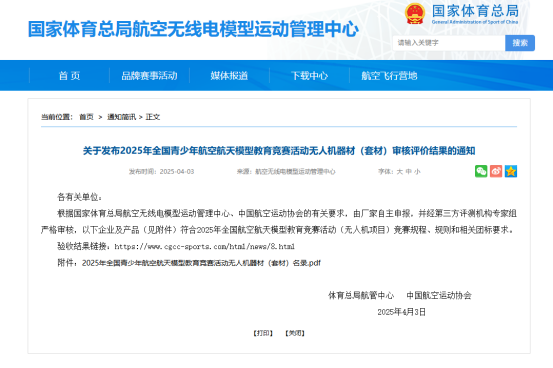Share the article via Weibo icon
Image resolution: width=553 pixels, height=368 pixels.
pyautogui.click(x=496, y=171)
